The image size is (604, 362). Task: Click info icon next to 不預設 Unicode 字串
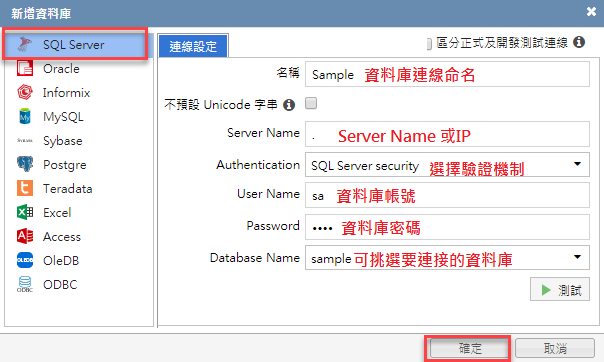pos(289,104)
